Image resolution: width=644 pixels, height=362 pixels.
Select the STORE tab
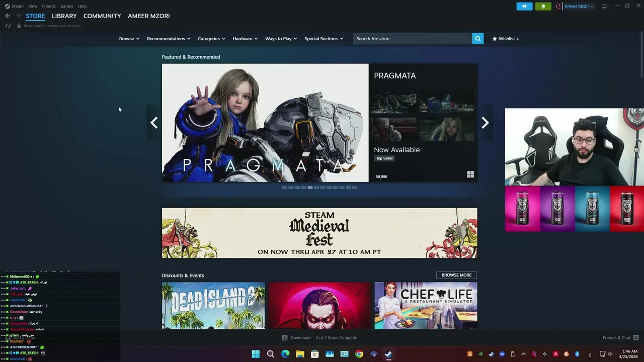click(x=35, y=16)
